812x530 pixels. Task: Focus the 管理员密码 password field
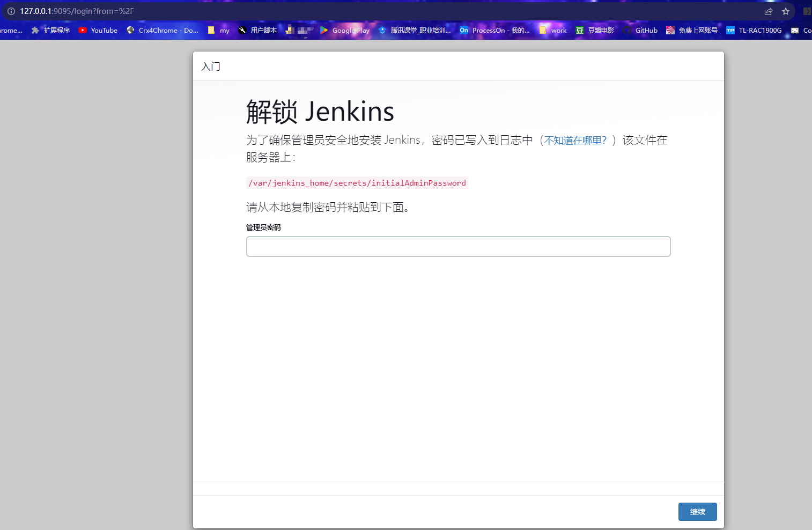(459, 247)
